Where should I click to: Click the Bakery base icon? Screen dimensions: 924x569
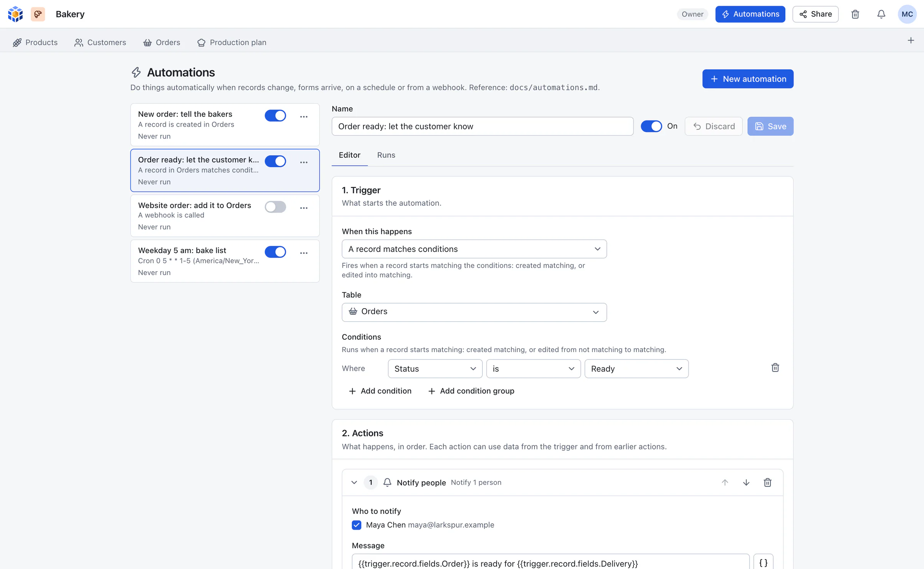[38, 14]
